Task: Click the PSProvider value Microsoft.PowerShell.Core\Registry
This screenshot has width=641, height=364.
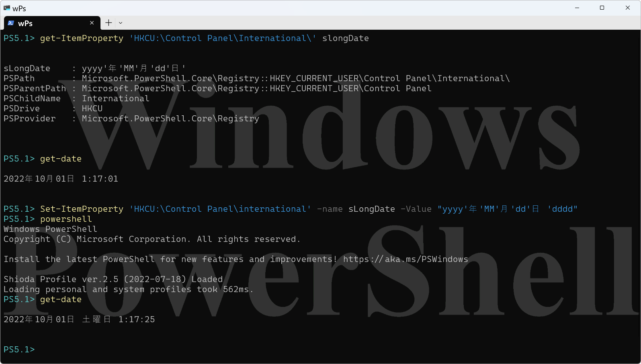Action: click(x=170, y=119)
